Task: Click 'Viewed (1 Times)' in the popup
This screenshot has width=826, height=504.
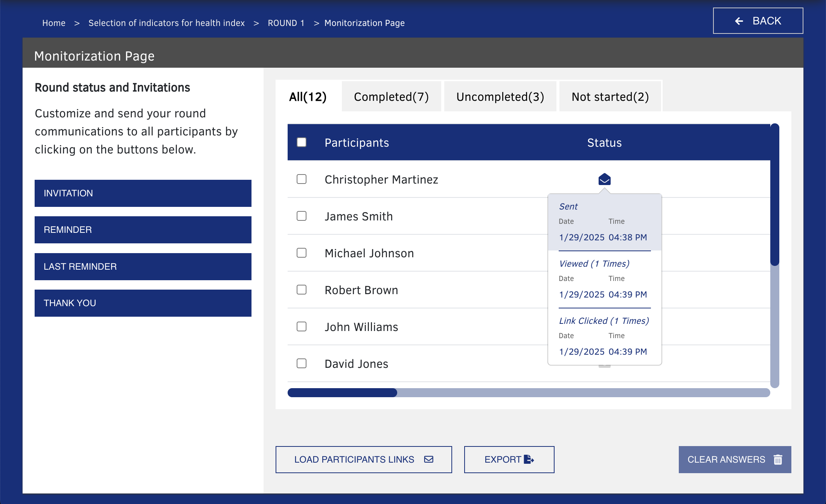Action: pyautogui.click(x=594, y=264)
